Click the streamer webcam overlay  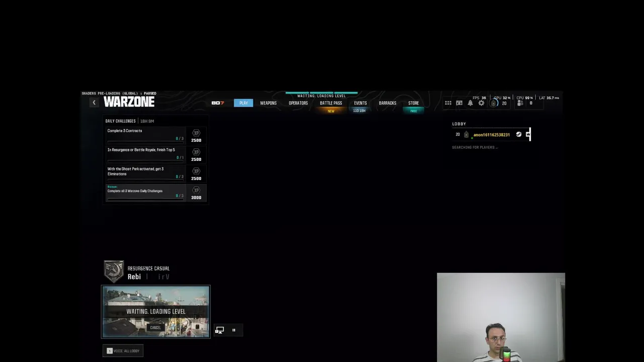[501, 317]
